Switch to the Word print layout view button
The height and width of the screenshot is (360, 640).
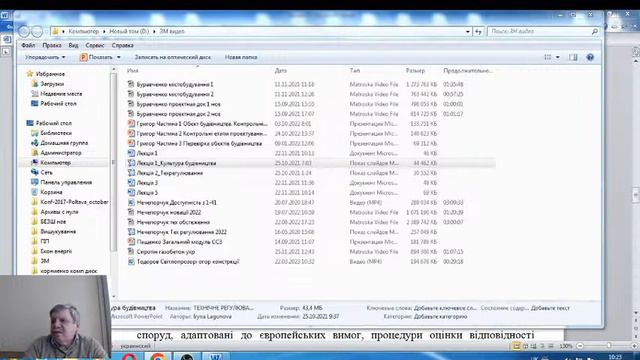[517, 346]
